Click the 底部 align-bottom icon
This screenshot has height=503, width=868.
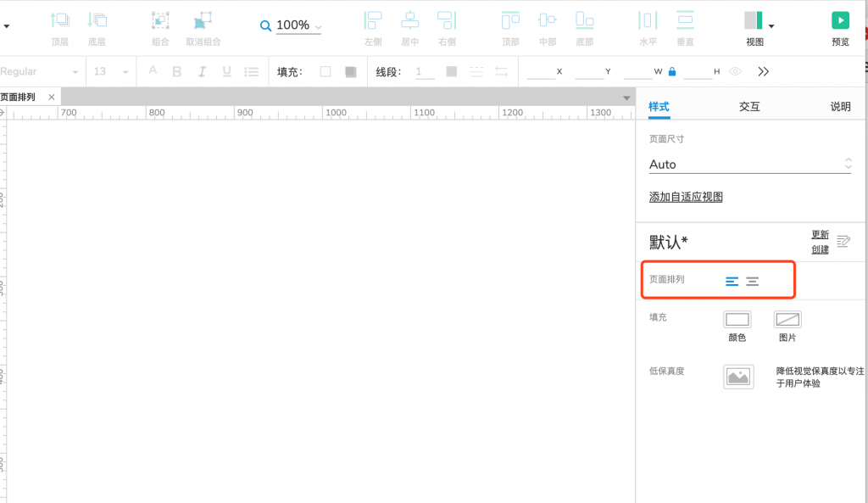(584, 21)
